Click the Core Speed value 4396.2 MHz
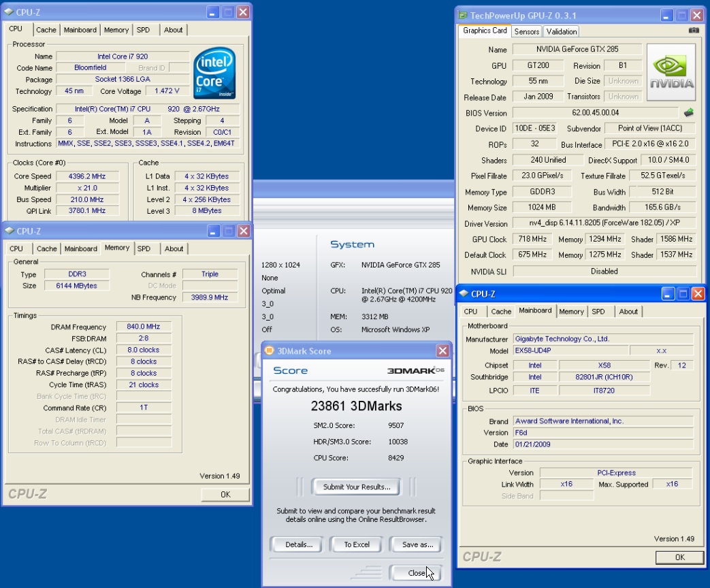Screen dimensions: 710x588 pos(87,176)
